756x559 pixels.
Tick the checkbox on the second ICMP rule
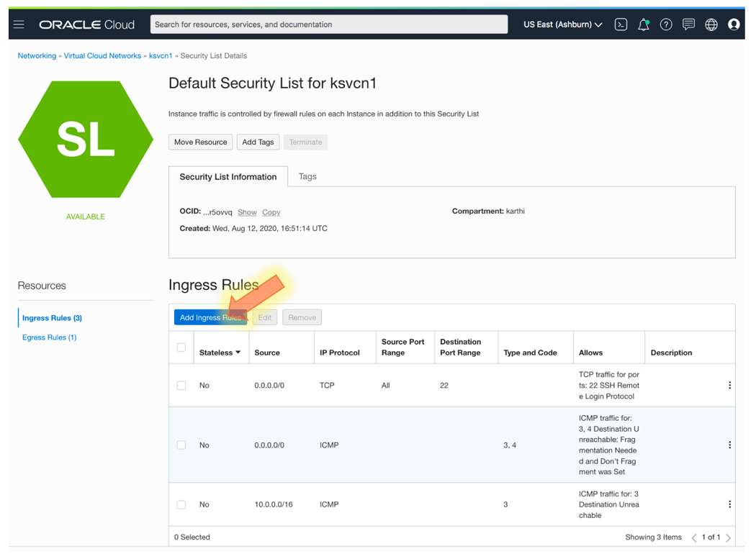click(181, 445)
